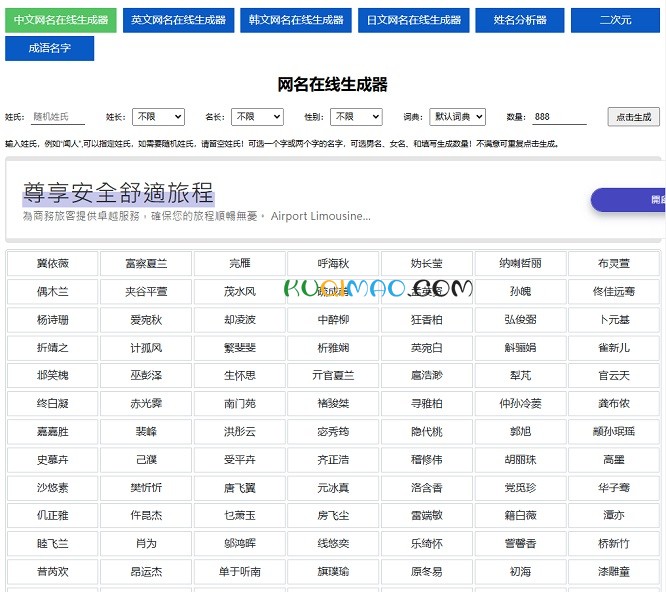666x592 pixels.
Task: Select the name 佟佳远骞
Action: click(614, 292)
